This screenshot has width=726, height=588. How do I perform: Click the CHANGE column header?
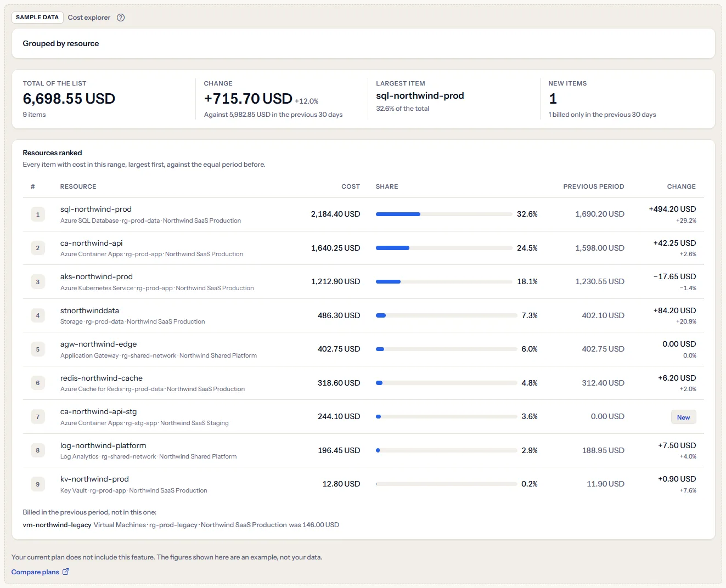682,186
